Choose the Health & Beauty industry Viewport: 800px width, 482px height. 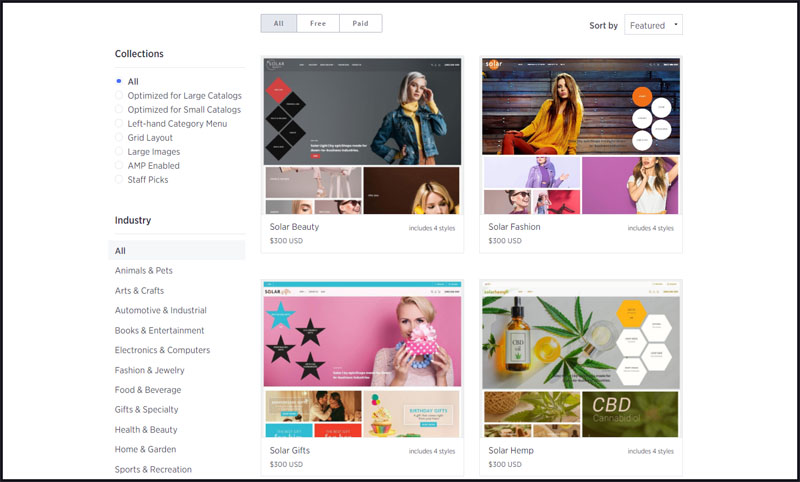146,430
